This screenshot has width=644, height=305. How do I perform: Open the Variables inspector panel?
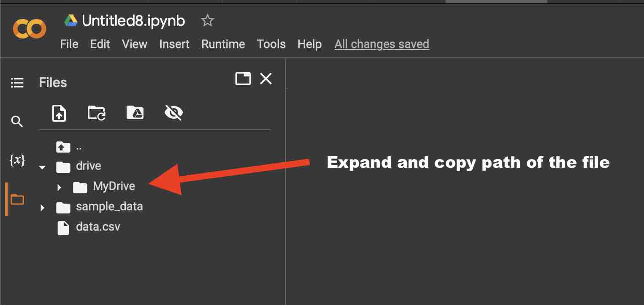pos(17,160)
